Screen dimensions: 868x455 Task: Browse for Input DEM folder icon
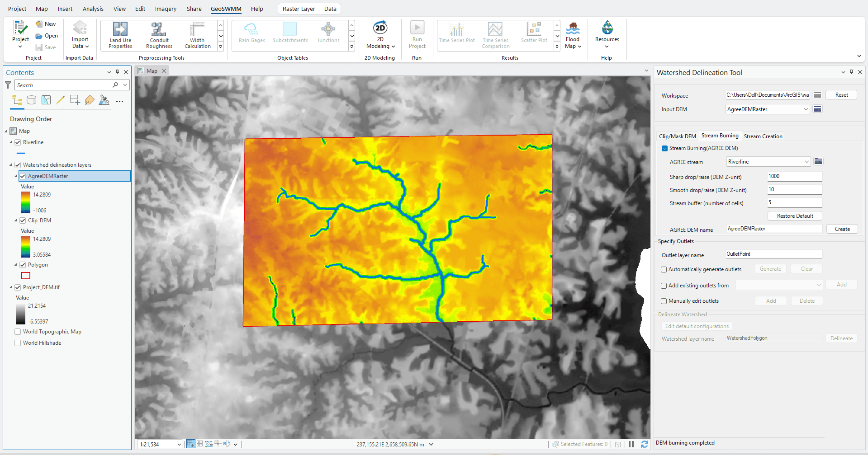coord(817,109)
